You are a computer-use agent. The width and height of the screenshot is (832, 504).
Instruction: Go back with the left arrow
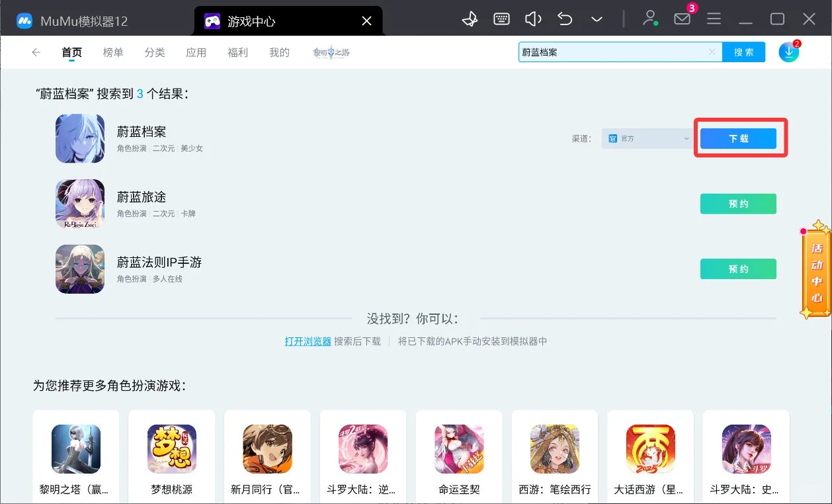tap(36, 52)
